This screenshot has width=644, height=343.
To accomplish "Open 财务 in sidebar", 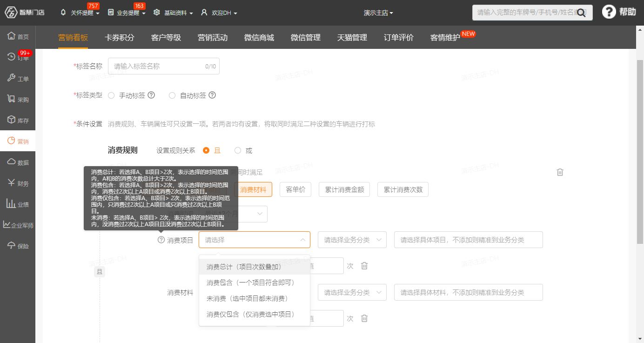I will pos(18,183).
